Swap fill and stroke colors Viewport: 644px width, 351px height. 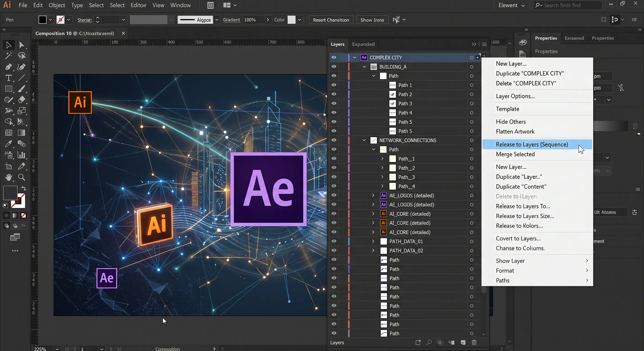(x=24, y=188)
